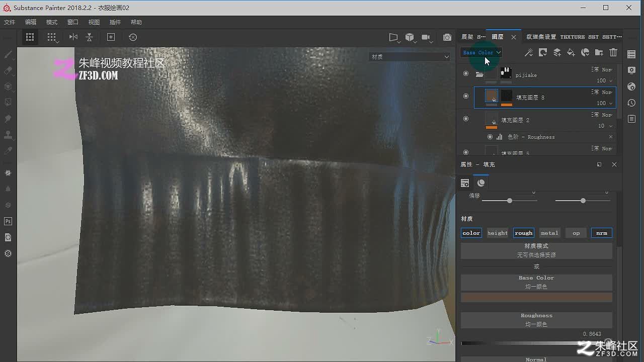Toggle the nrm channel button

coord(602,233)
